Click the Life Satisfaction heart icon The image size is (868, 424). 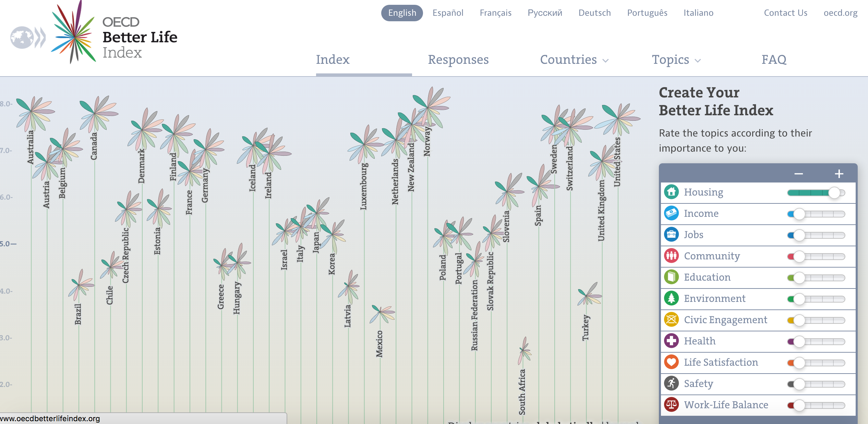(x=671, y=362)
